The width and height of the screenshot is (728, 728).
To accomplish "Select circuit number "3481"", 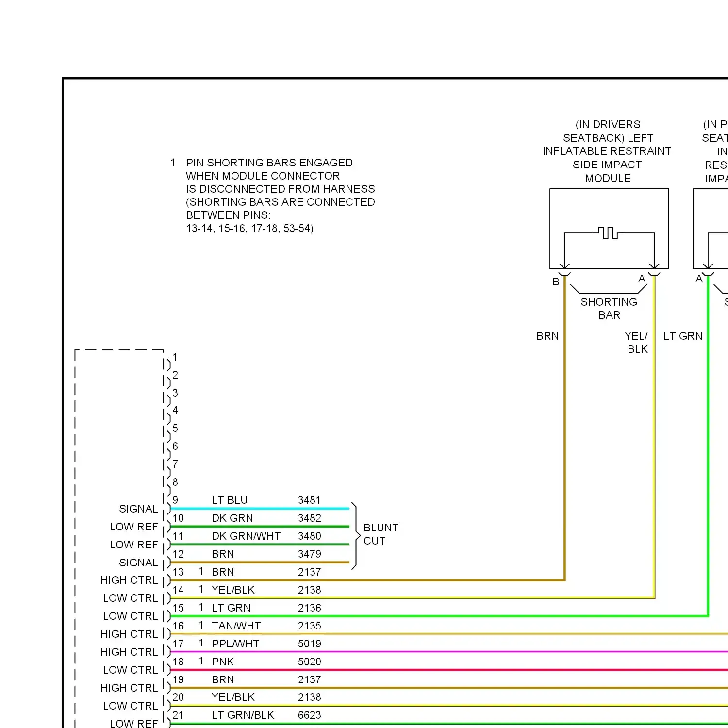I will pos(309,500).
